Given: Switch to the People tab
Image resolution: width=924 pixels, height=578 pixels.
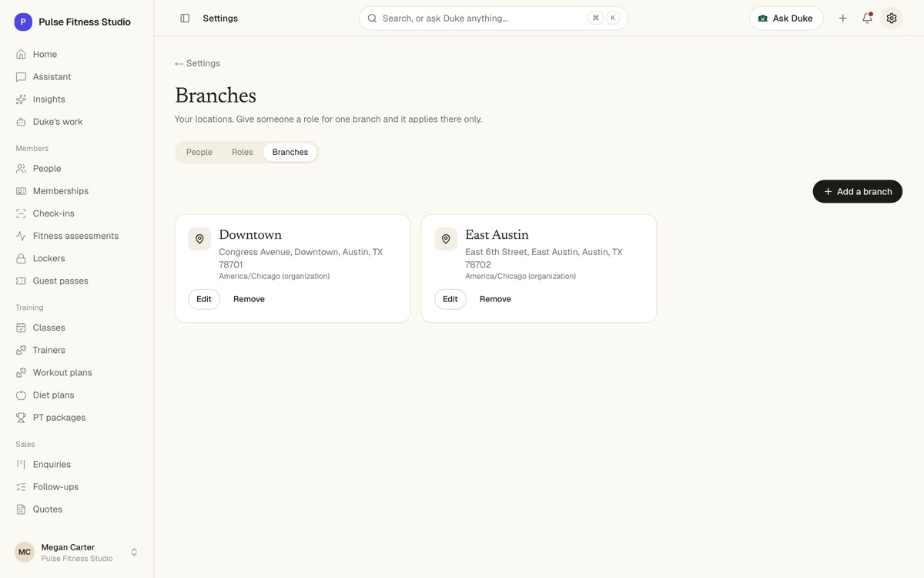Looking at the screenshot, I should (199, 153).
